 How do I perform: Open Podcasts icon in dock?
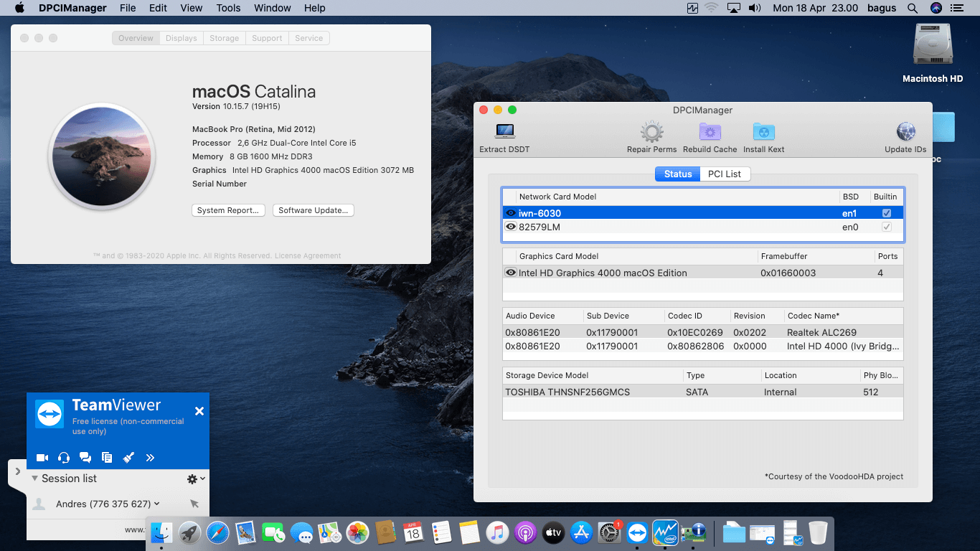point(525,532)
